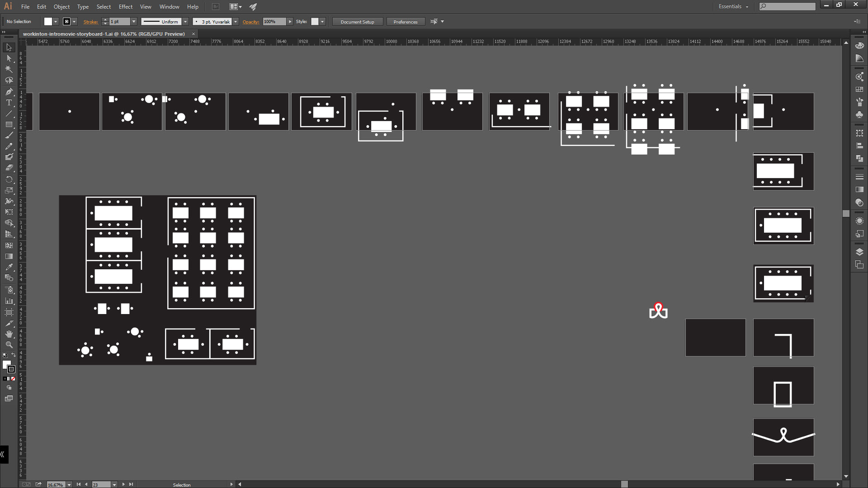
Task: Click the fill color swatch in control bar
Action: [x=48, y=22]
